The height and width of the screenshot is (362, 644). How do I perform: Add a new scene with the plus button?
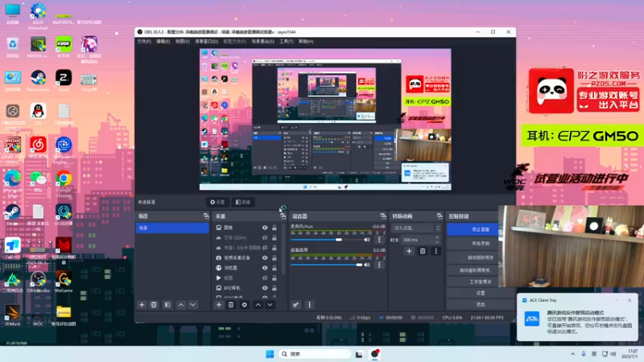[x=142, y=305]
